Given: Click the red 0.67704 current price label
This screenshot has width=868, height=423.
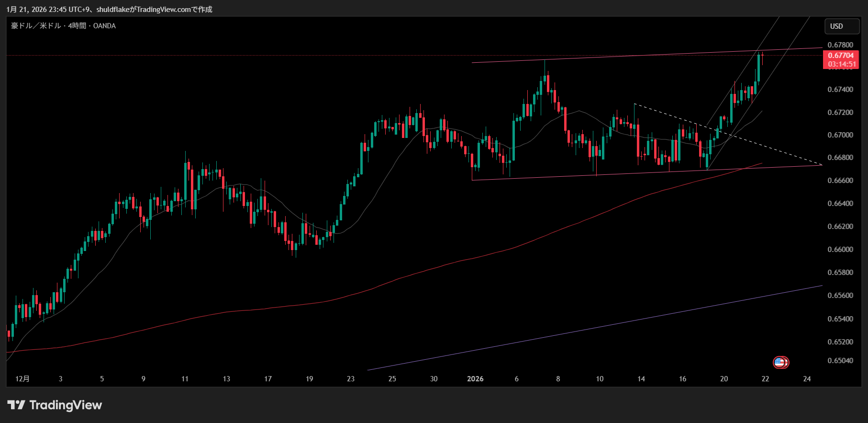Looking at the screenshot, I should (841, 56).
